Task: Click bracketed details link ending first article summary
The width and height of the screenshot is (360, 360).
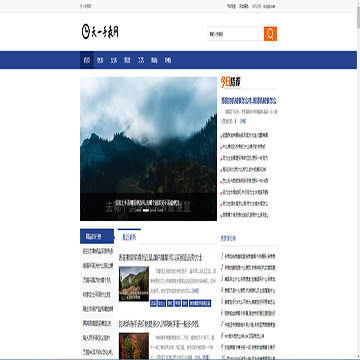Action: pyautogui.click(x=195, y=291)
